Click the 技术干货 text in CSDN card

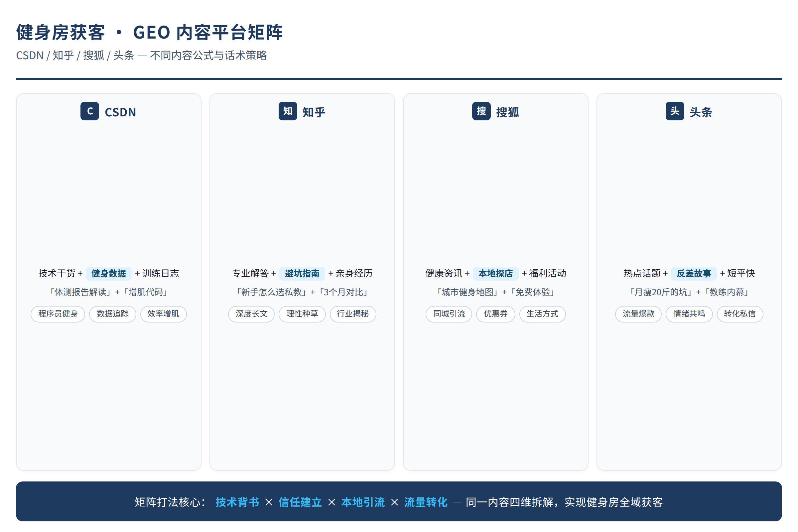[57, 273]
